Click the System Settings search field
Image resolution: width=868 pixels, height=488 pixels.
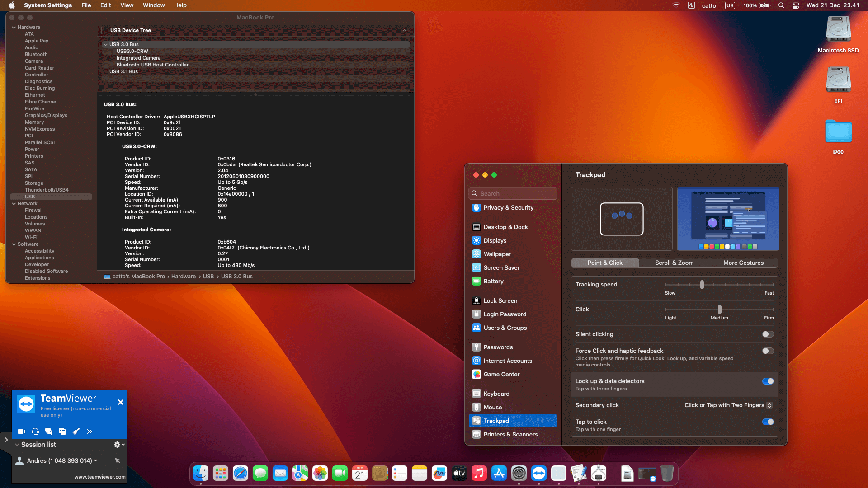[513, 193]
